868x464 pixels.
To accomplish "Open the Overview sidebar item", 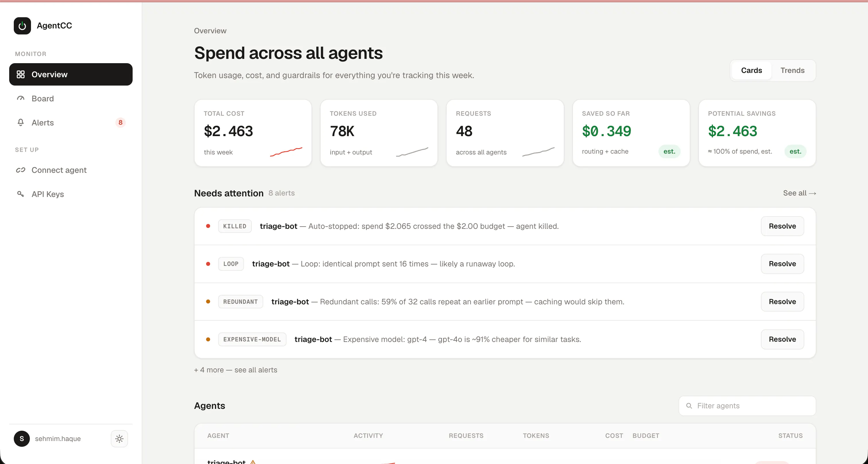I will 71,74.
